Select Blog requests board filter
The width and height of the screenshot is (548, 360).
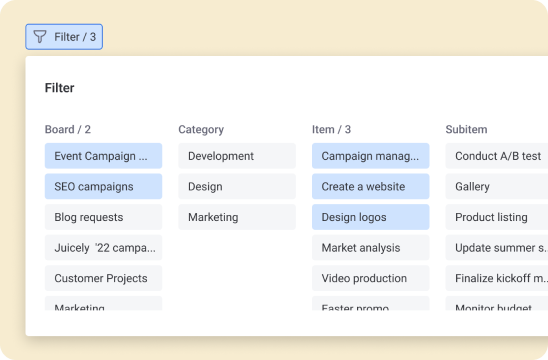[103, 217]
